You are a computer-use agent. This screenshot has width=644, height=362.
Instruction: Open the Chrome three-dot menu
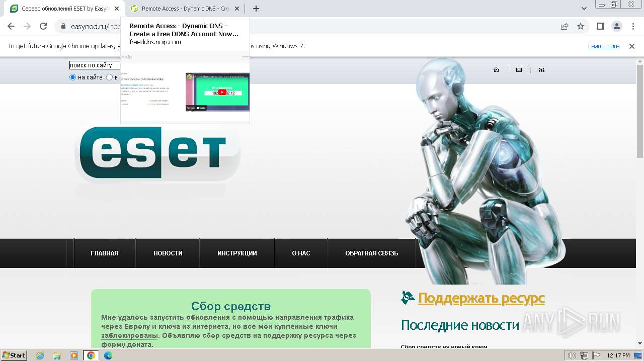(x=632, y=26)
